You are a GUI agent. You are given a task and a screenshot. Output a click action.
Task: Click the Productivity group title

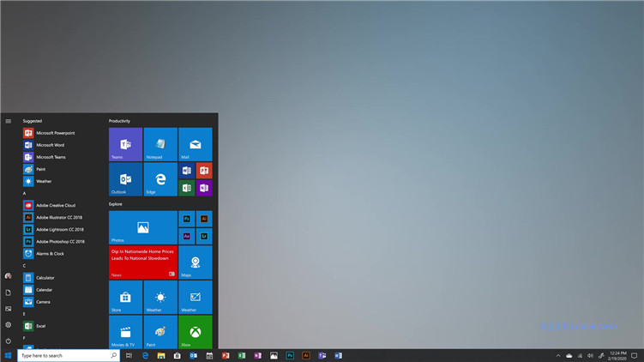pos(119,121)
